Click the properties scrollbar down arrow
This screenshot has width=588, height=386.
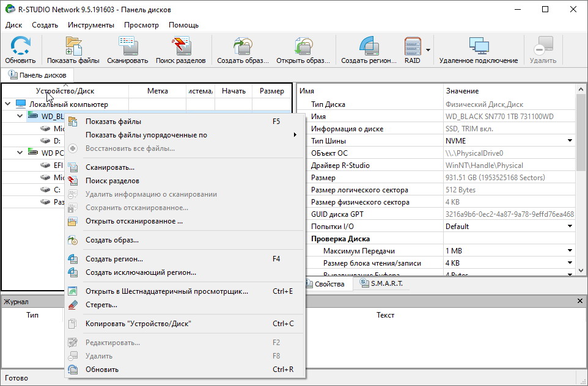click(581, 270)
